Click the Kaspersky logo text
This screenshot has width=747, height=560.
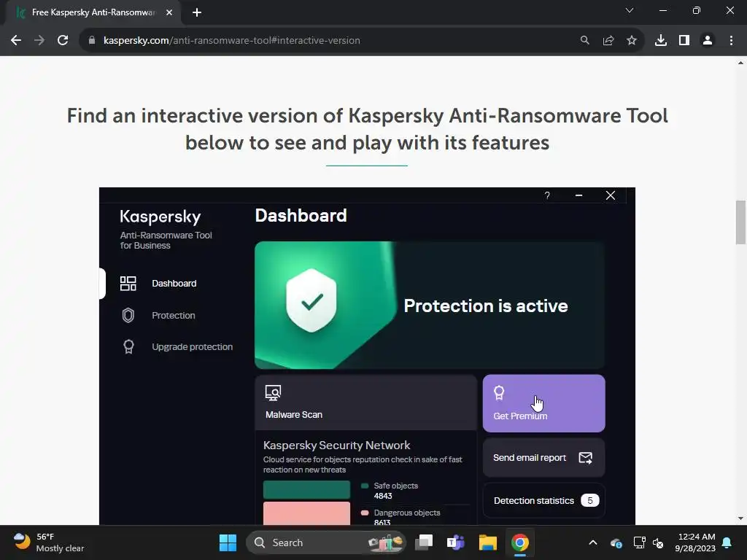(160, 217)
